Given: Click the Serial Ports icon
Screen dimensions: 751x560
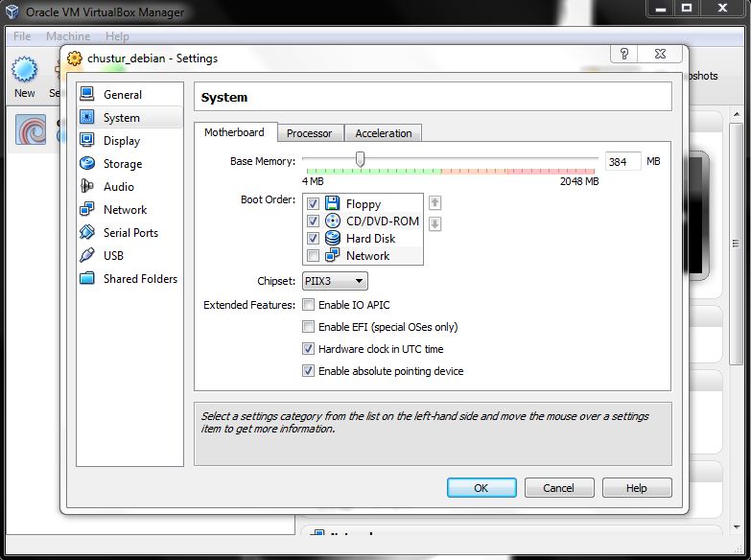Looking at the screenshot, I should tap(87, 232).
